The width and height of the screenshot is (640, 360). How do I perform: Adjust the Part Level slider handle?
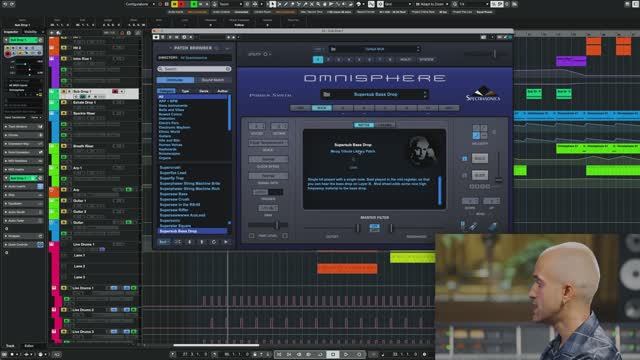(277, 225)
